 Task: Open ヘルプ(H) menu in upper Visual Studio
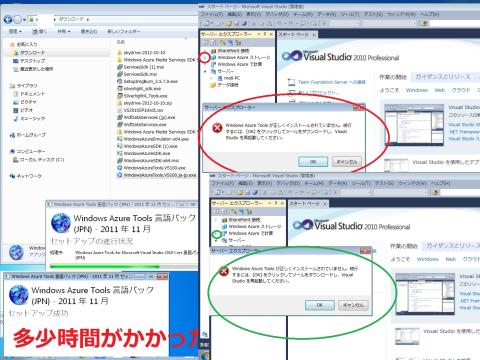[429, 14]
